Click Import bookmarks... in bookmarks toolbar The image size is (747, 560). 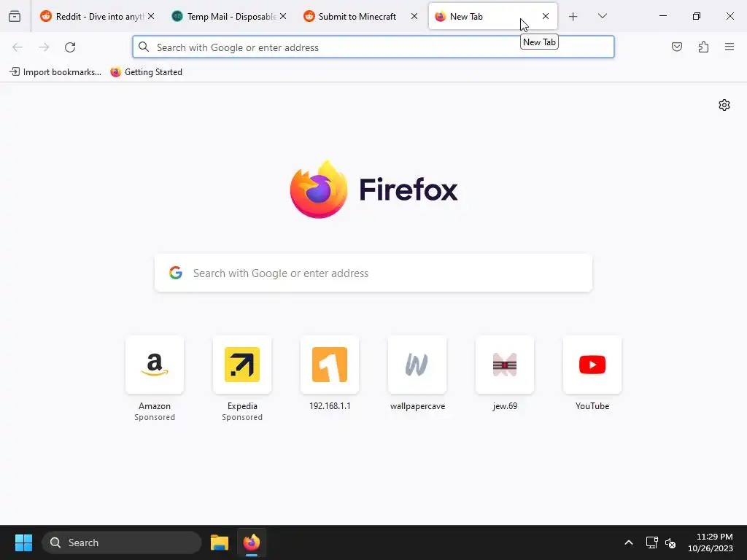(55, 72)
